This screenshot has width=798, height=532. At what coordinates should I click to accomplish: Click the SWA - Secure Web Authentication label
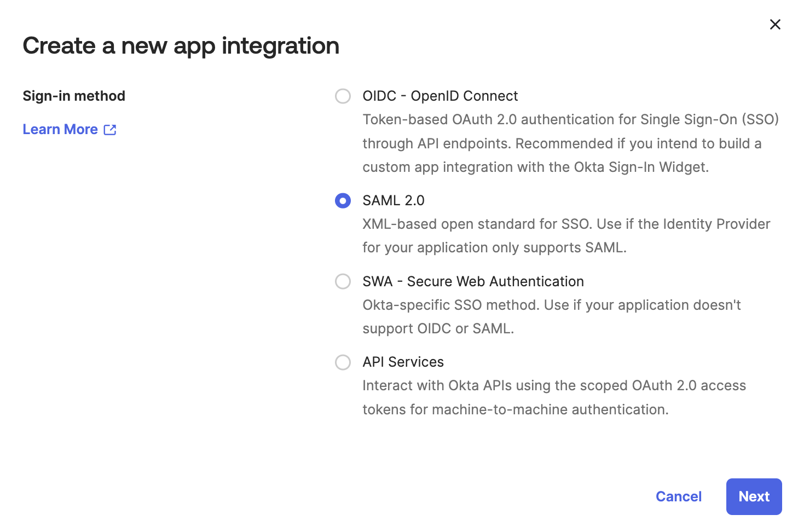tap(473, 281)
